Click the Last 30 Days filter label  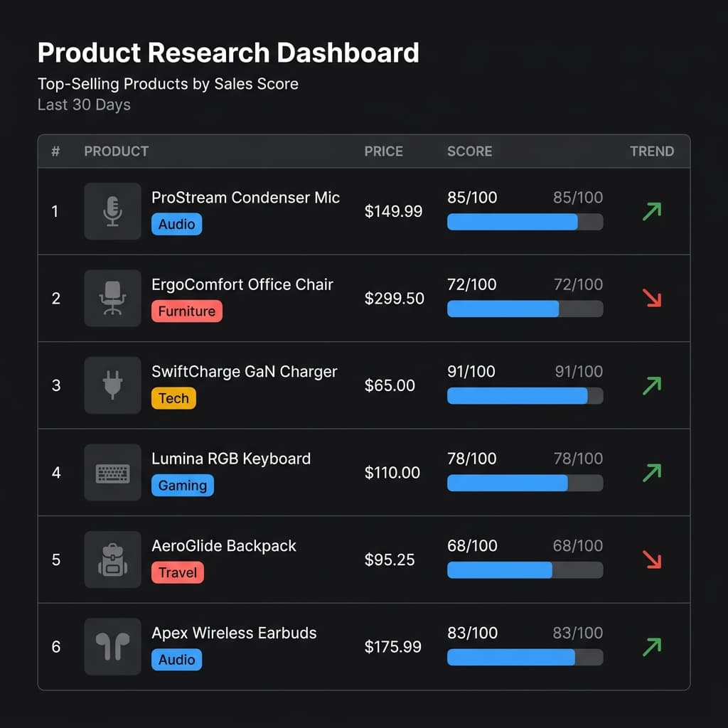84,105
